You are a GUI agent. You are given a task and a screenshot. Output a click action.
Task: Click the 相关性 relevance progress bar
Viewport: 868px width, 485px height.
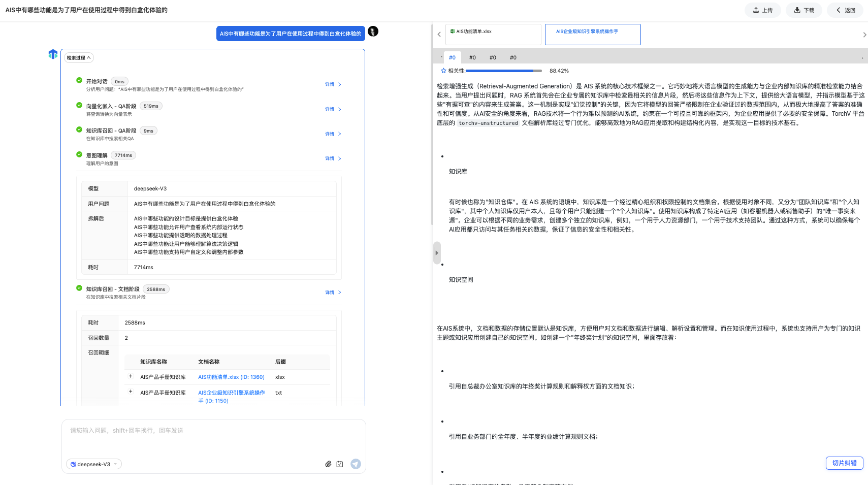504,71
